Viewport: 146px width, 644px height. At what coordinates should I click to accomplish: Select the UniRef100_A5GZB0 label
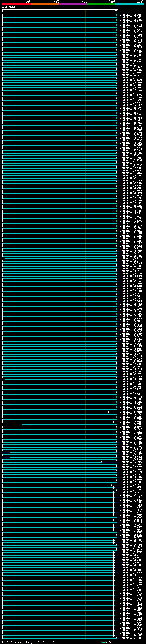[x=131, y=379]
